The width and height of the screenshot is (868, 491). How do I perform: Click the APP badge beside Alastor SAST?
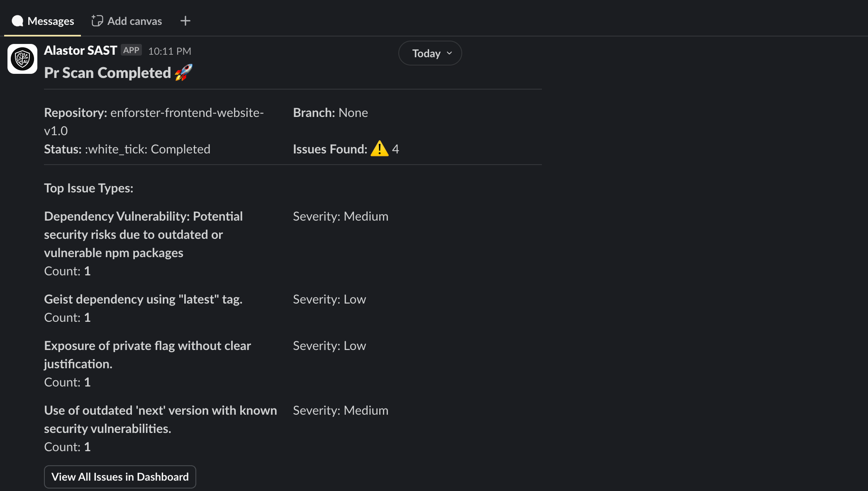[x=132, y=50]
